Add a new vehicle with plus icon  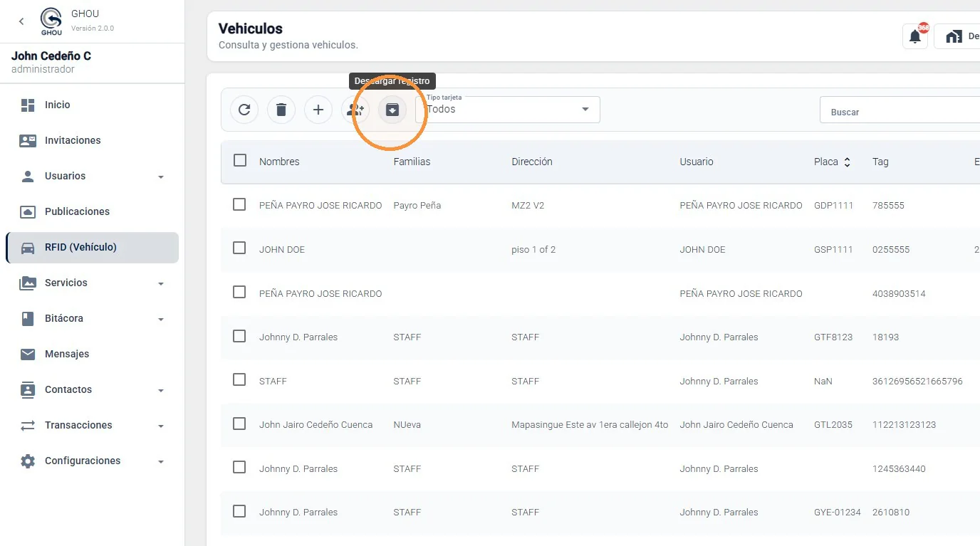click(318, 110)
